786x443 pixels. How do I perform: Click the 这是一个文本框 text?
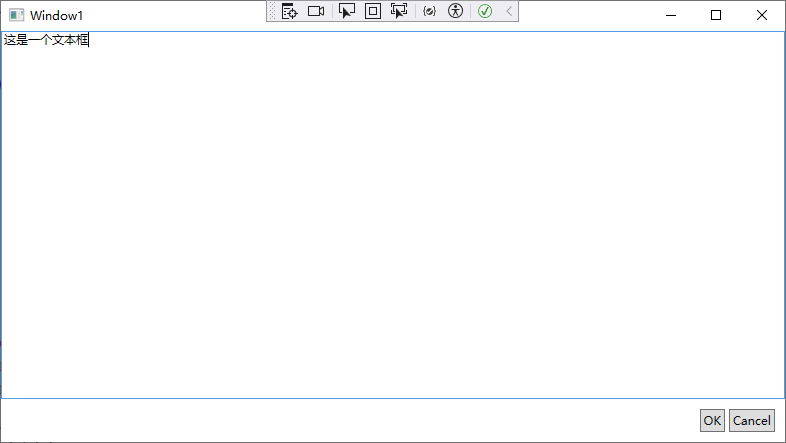(46, 40)
